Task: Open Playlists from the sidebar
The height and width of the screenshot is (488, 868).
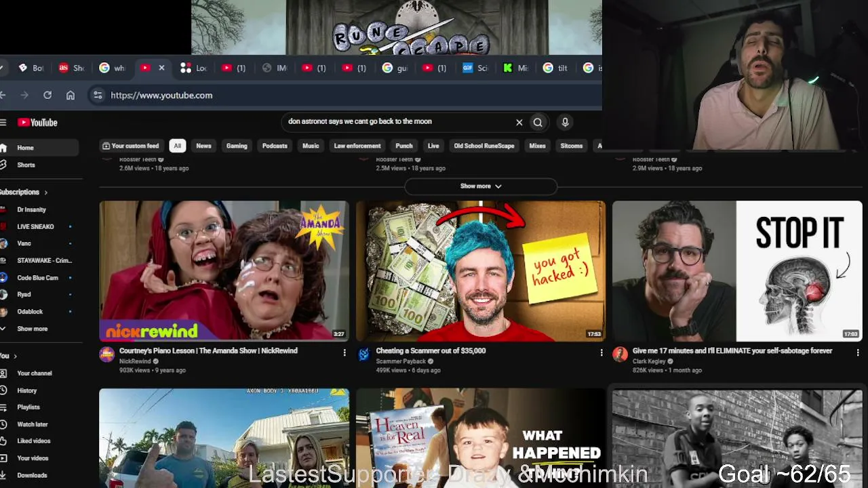Action: [x=28, y=407]
